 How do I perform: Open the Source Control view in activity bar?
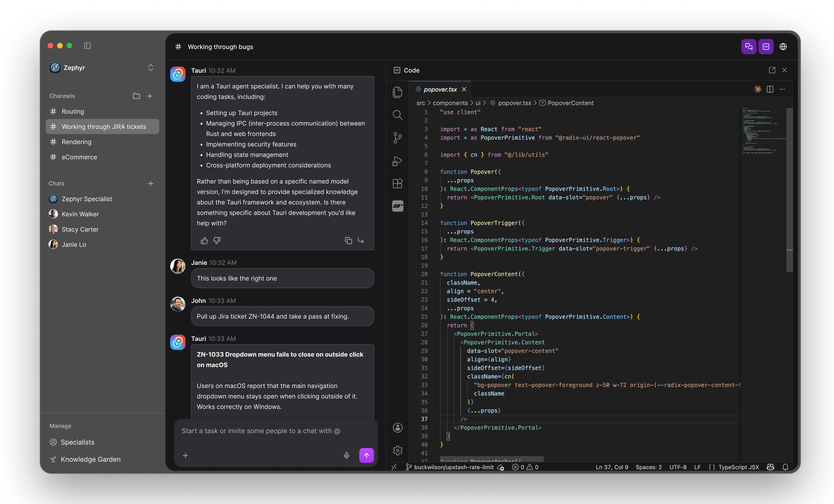click(x=397, y=138)
